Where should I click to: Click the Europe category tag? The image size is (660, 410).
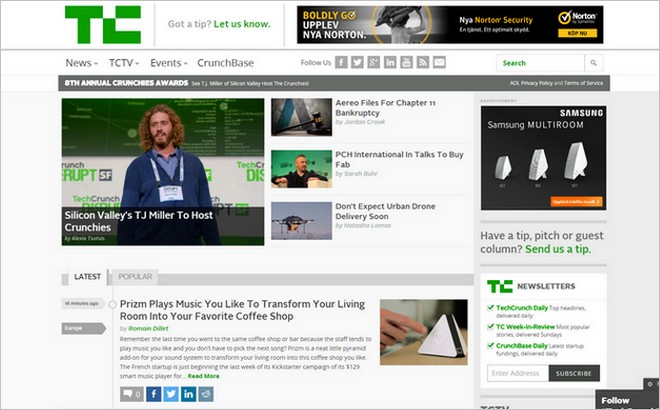click(84, 328)
